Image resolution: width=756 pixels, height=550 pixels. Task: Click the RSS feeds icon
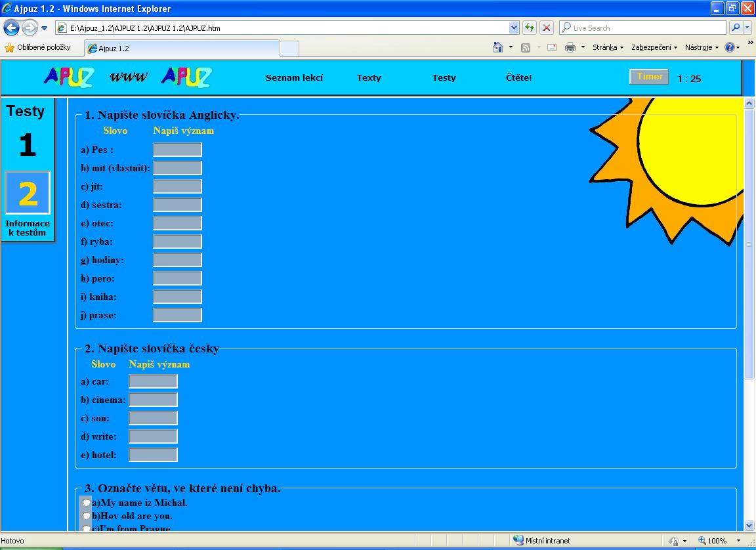[x=526, y=47]
